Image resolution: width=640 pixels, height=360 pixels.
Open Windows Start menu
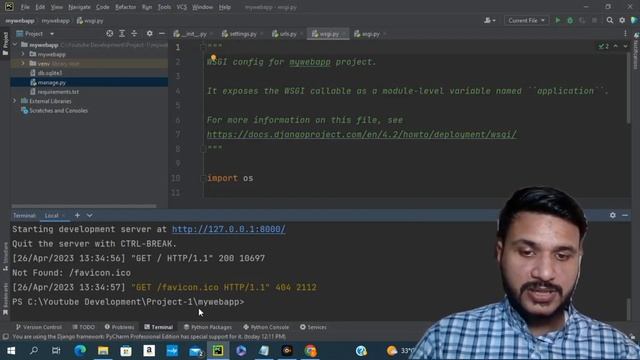[x=11, y=351]
